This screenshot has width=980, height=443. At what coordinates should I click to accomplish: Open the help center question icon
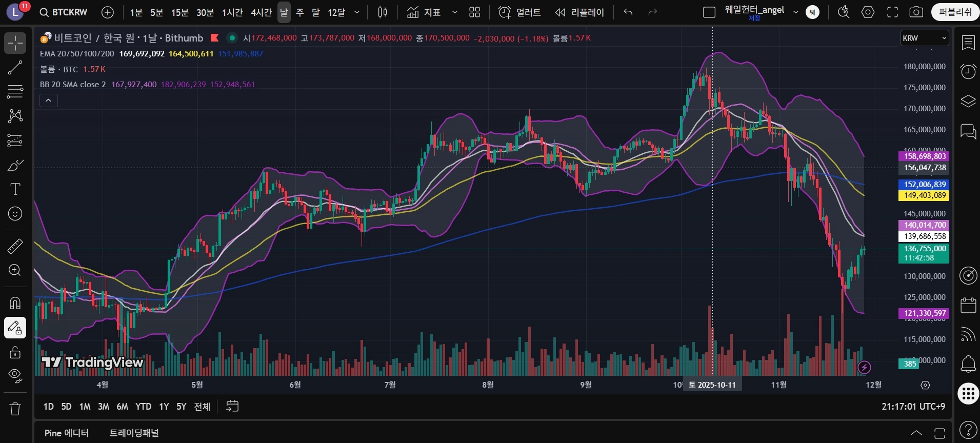pyautogui.click(x=968, y=430)
